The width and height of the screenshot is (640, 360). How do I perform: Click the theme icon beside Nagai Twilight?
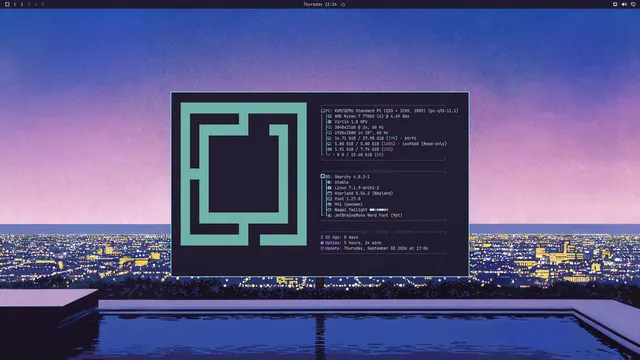tap(329, 210)
